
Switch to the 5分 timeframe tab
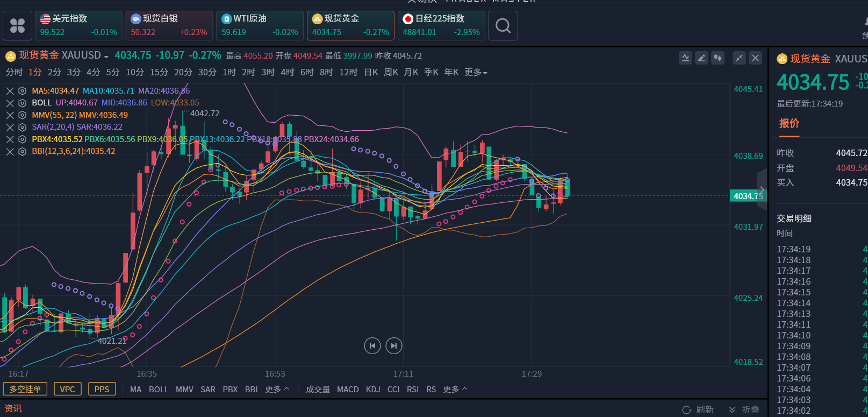(113, 72)
